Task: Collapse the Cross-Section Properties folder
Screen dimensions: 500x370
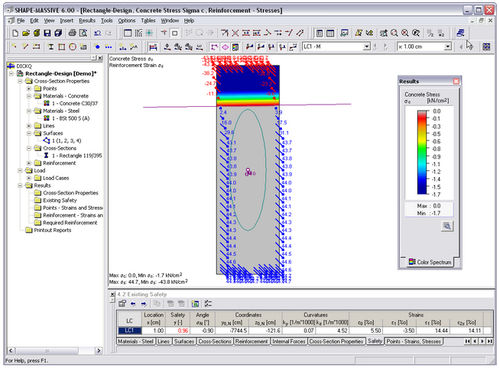Action: (x=20, y=81)
